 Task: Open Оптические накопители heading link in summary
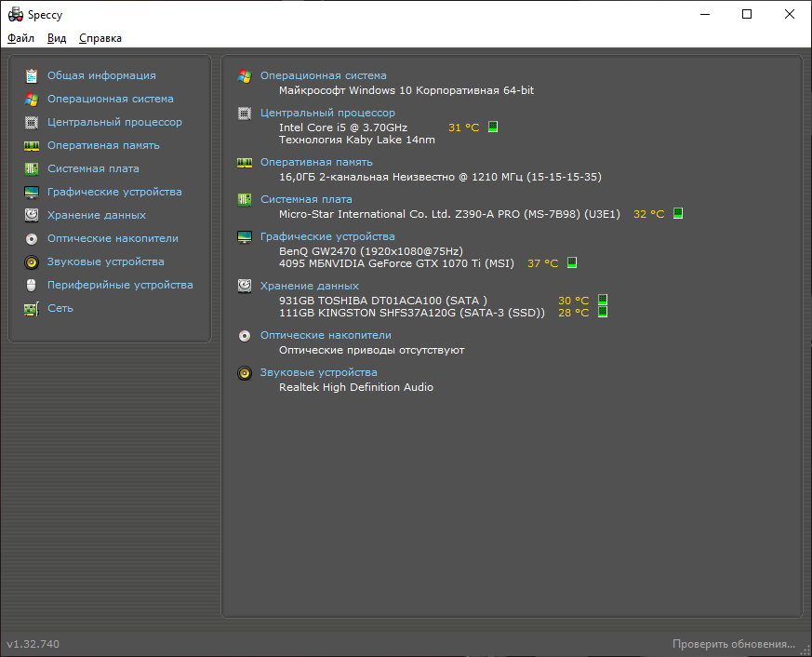[326, 335]
